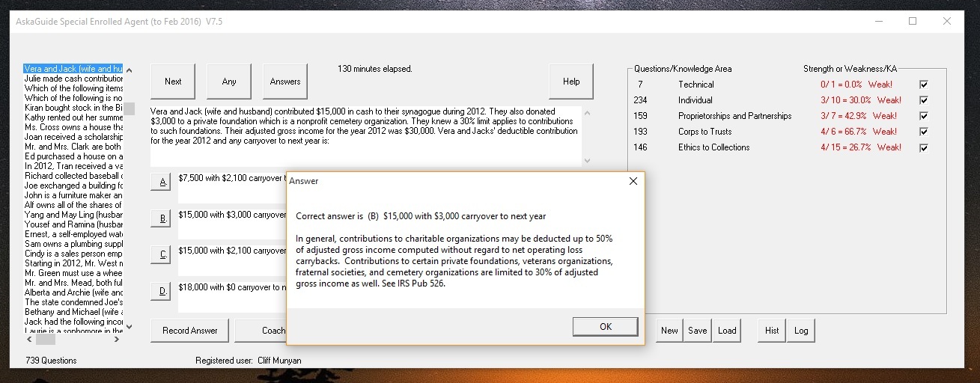The height and width of the screenshot is (383, 980).
Task: Select 'Kathy rented out her summer' item
Action: click(73, 117)
